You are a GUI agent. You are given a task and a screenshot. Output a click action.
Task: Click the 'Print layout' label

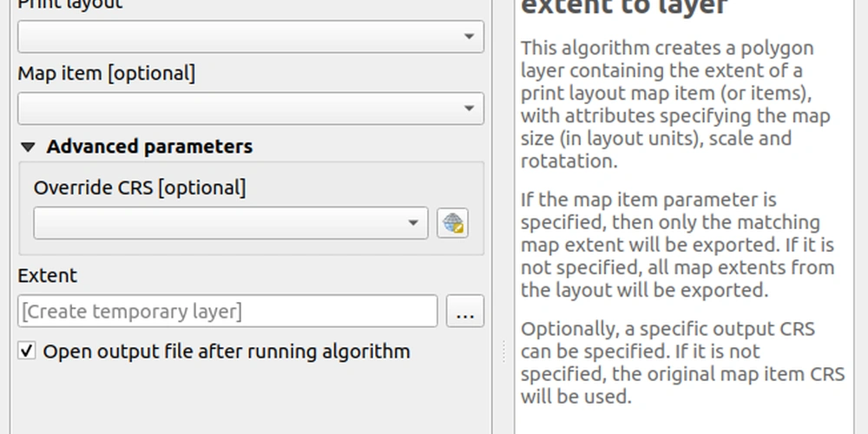click(69, 4)
